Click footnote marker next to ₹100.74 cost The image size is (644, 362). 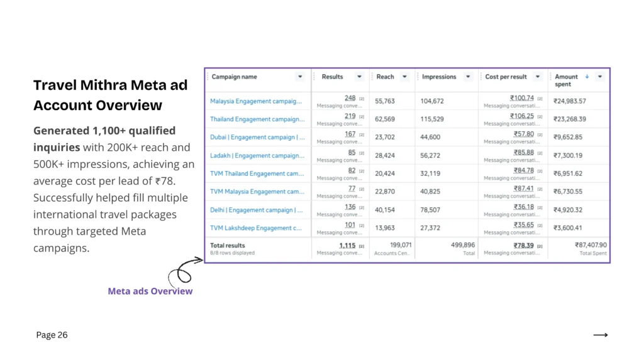(540, 99)
